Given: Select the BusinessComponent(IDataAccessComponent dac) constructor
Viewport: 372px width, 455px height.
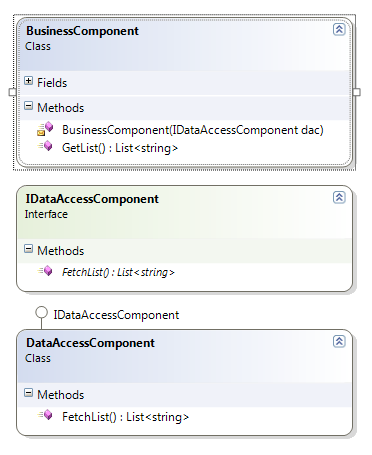Looking at the screenshot, I should (193, 130).
